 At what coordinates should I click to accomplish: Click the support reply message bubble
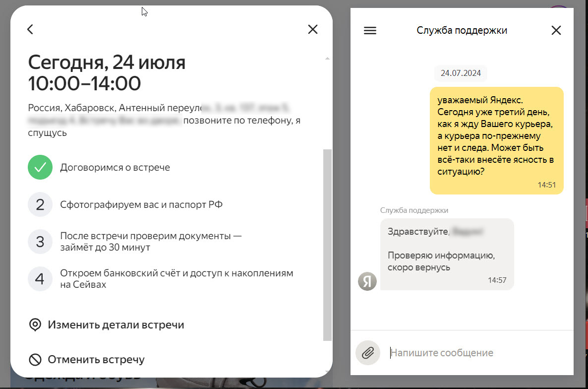pyautogui.click(x=447, y=255)
